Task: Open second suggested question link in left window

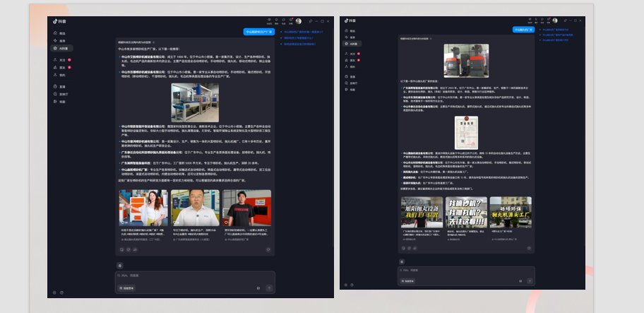Action: [x=299, y=37]
